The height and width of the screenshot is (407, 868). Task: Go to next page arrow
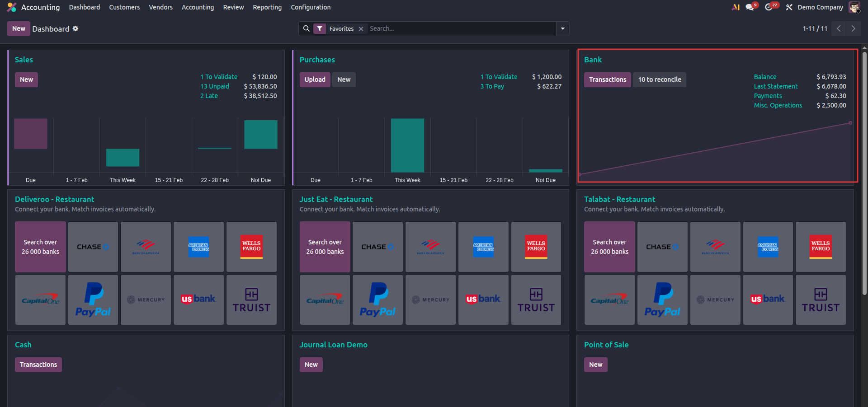point(853,28)
